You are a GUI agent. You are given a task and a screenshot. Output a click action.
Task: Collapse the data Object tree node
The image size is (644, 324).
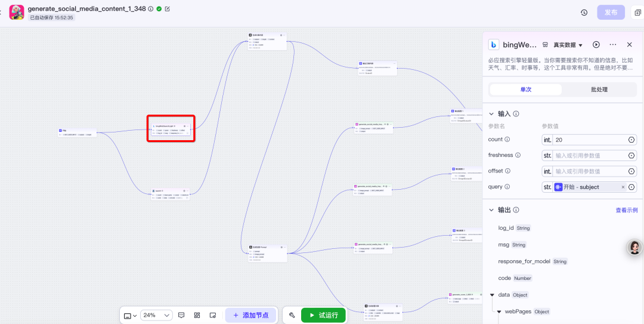(492, 295)
